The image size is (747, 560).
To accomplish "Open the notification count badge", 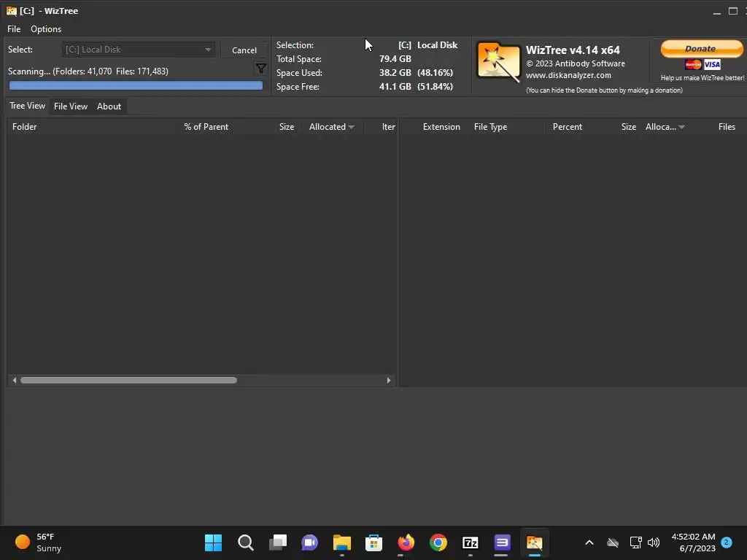I will tap(727, 542).
